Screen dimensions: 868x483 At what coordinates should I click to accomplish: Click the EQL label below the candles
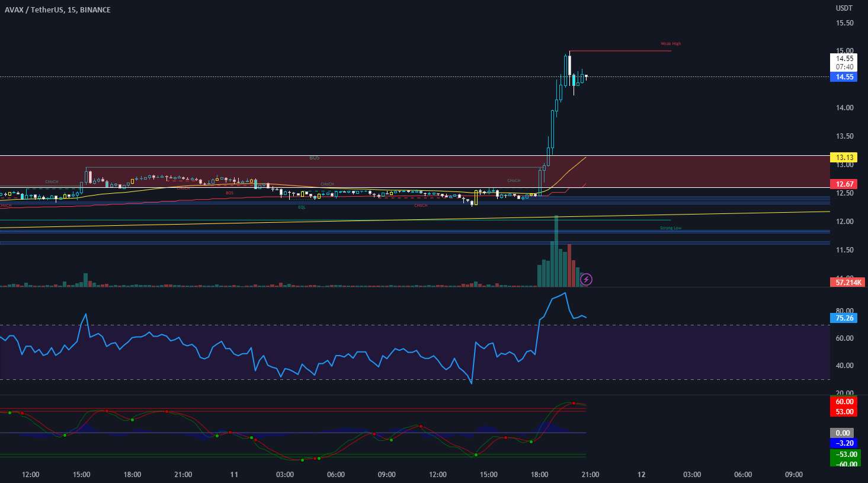pos(302,207)
